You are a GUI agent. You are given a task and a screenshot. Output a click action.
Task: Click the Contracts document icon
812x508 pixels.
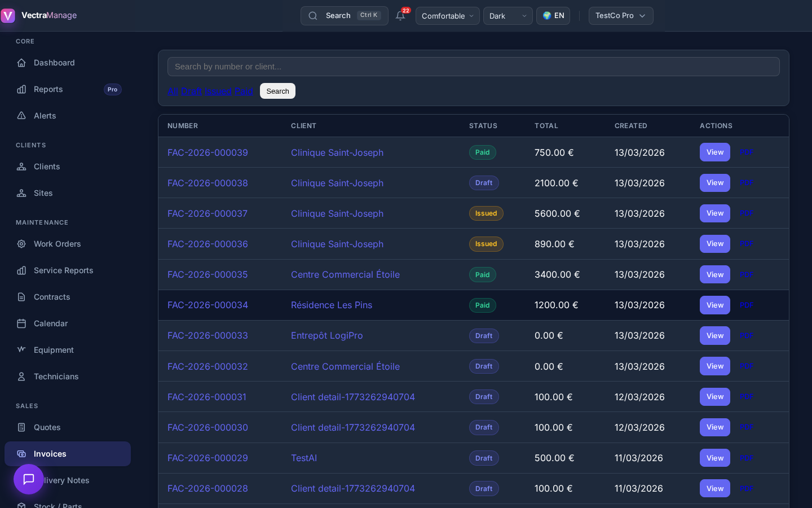click(21, 297)
